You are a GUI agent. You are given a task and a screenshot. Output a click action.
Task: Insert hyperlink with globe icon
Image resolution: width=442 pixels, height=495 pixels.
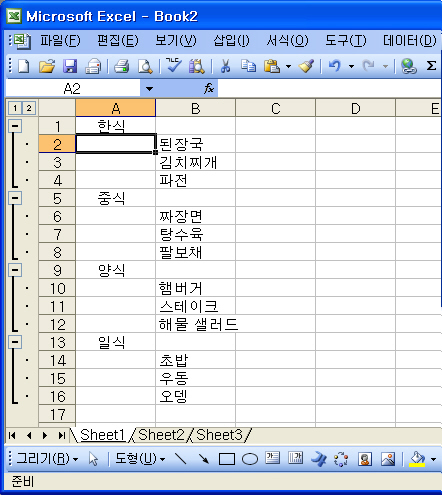tap(409, 66)
